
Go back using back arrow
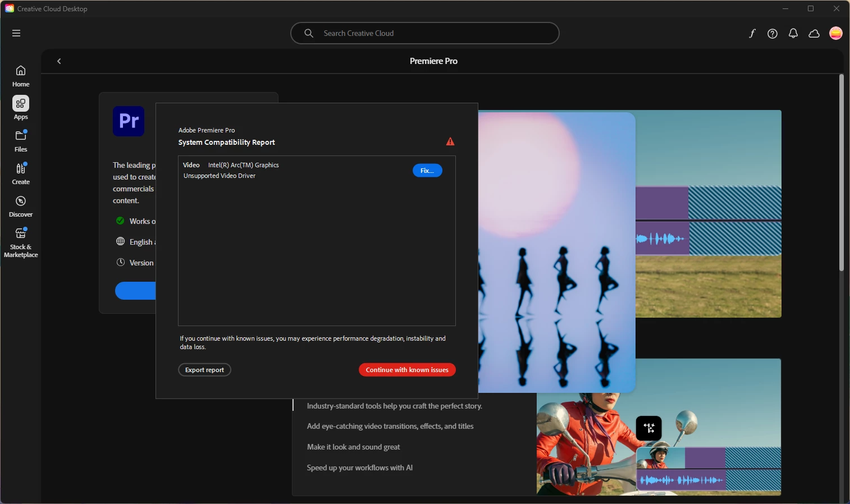pyautogui.click(x=59, y=61)
